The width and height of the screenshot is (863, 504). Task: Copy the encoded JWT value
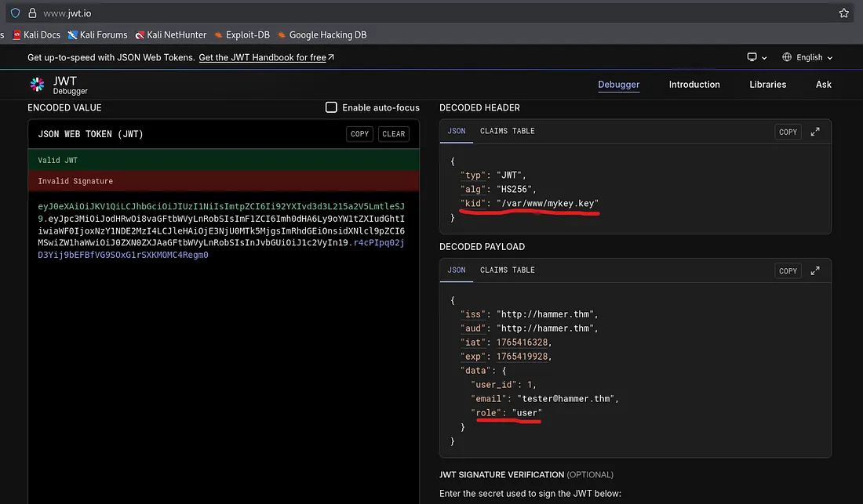tap(359, 134)
